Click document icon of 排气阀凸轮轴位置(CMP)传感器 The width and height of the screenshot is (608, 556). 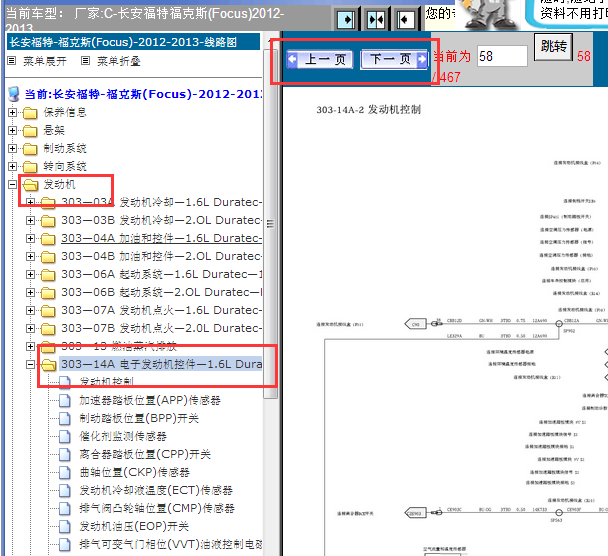65,508
